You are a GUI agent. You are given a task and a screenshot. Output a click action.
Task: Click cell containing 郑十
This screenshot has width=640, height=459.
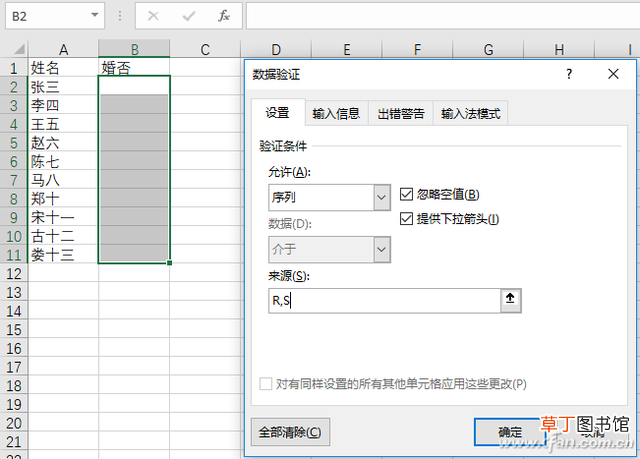63,199
